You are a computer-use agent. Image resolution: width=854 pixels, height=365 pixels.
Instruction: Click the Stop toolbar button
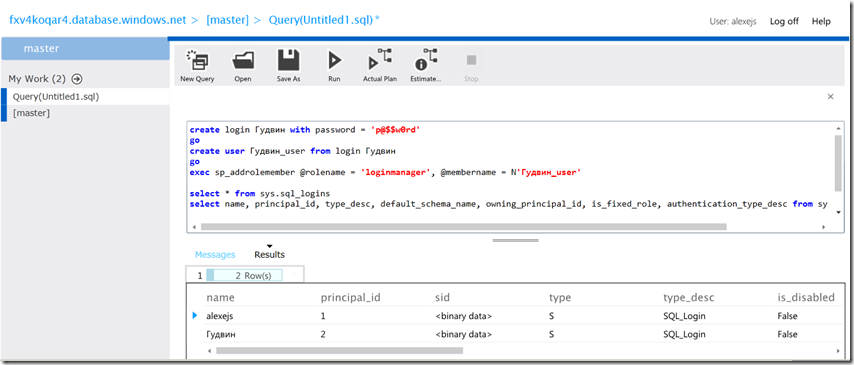coord(471,66)
